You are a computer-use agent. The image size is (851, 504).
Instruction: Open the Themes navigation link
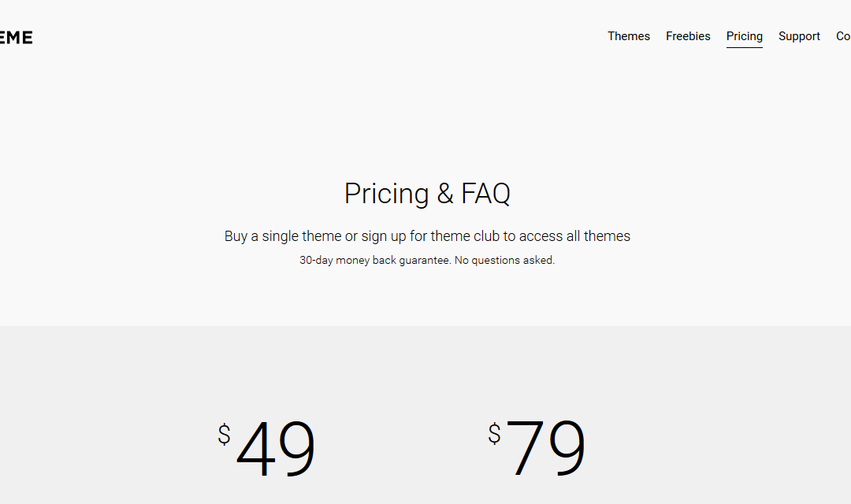pos(629,36)
